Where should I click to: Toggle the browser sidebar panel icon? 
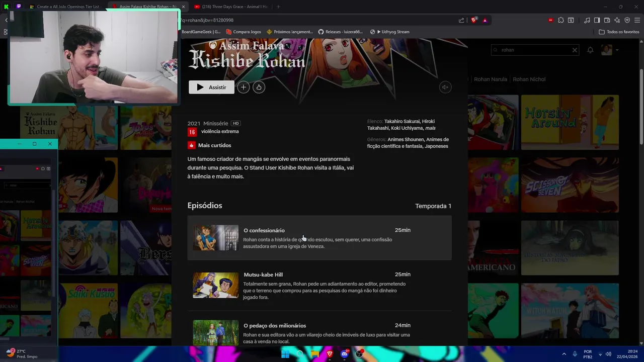tap(597, 20)
